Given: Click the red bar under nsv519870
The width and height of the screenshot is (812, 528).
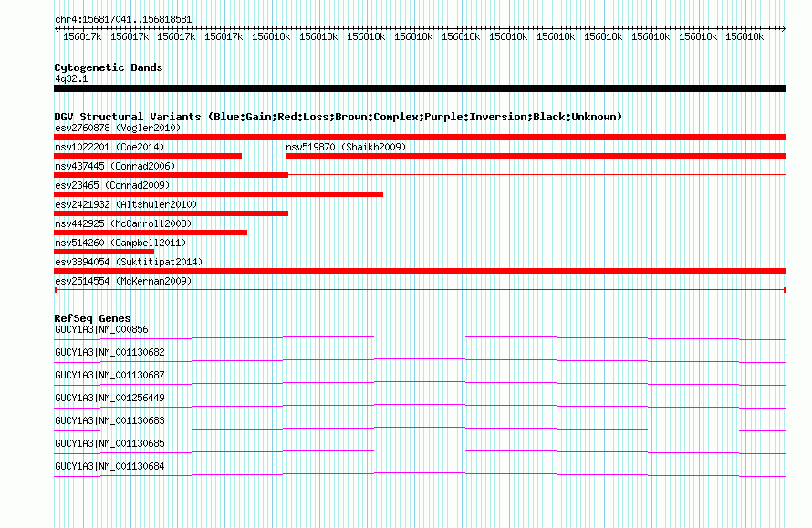Looking at the screenshot, I should click(x=536, y=156).
